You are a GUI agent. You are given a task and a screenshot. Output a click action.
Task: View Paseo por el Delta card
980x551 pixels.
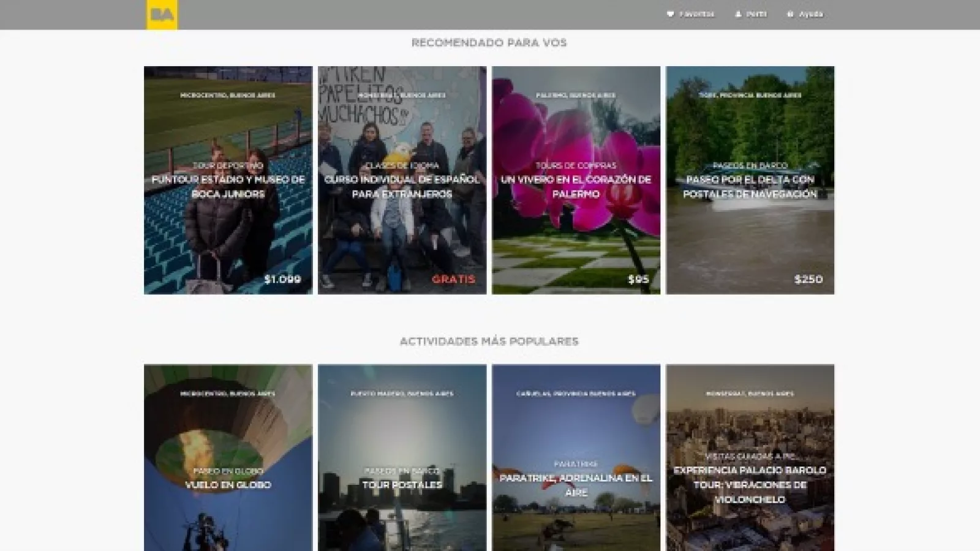(x=750, y=186)
